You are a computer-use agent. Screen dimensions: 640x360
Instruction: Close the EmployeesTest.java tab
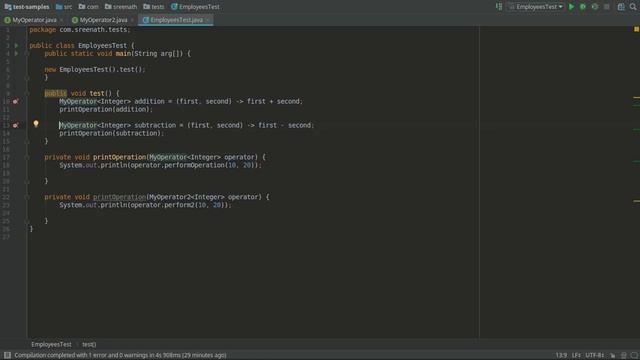[208, 20]
